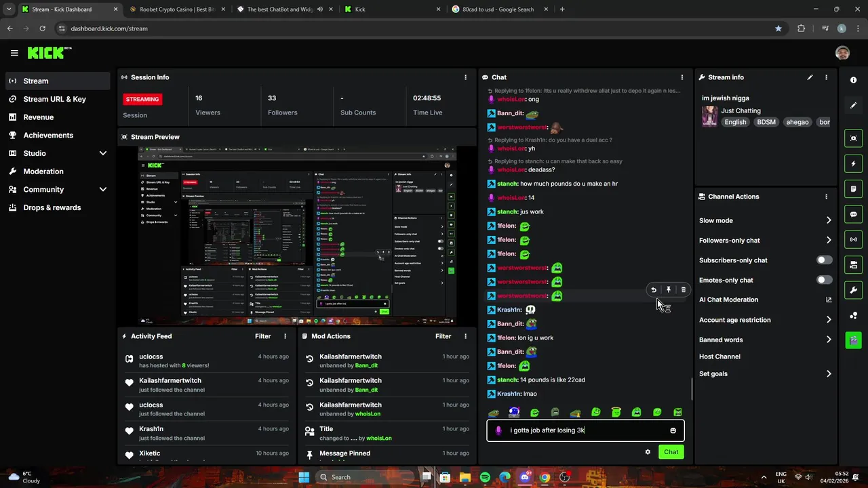The width and height of the screenshot is (868, 488).
Task: Click the broadcast signal icon in right toolbar
Action: point(853,239)
